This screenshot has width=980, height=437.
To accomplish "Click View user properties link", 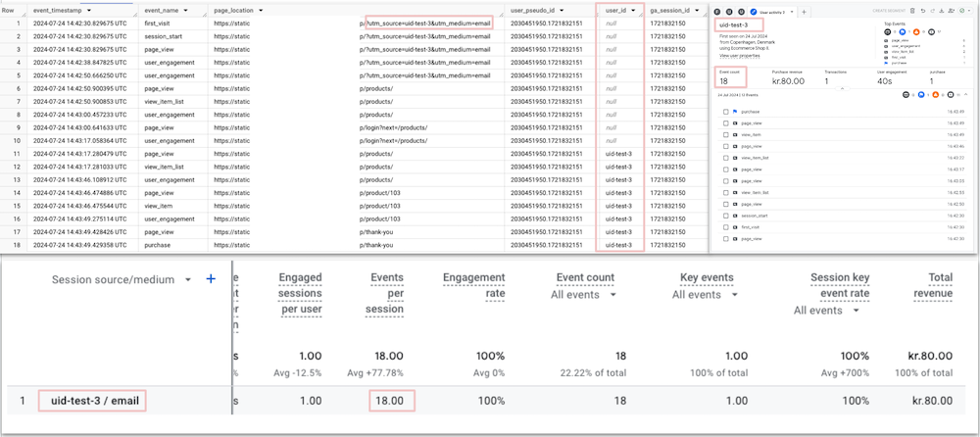I will (739, 56).
